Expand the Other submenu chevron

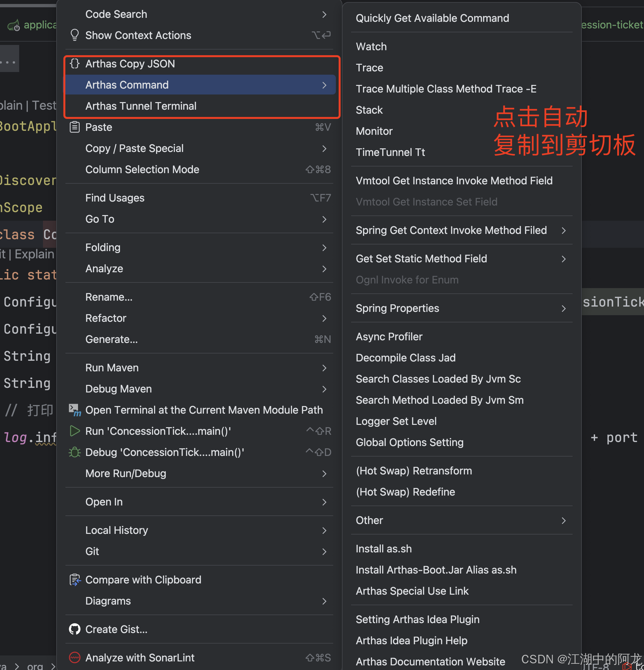pos(563,520)
